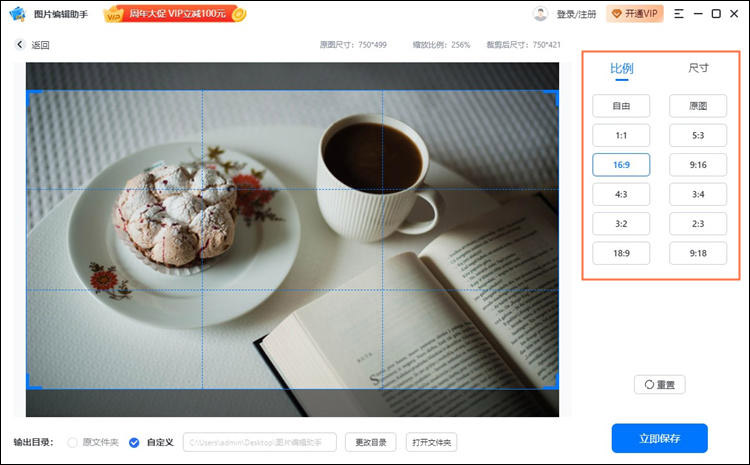Click the crop box bottom-left corner handle
Viewport: 750px width, 465px height.
30,385
